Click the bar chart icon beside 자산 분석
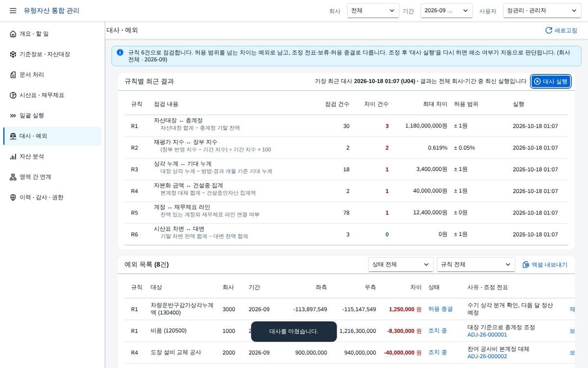This screenshot has height=368, width=588. click(x=13, y=157)
